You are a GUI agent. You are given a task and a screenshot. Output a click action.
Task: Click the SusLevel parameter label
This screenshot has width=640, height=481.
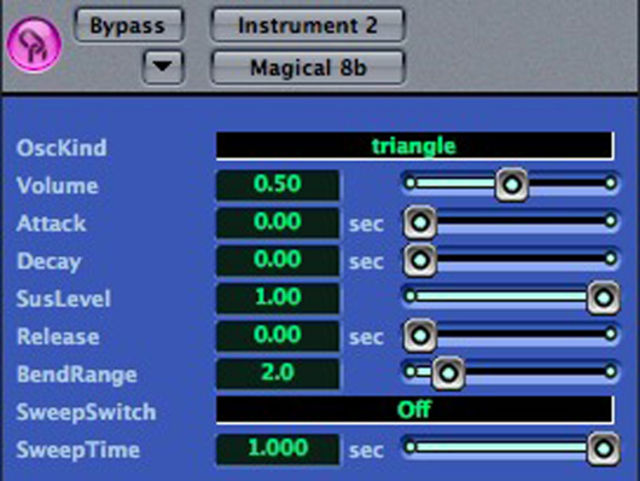click(x=64, y=298)
